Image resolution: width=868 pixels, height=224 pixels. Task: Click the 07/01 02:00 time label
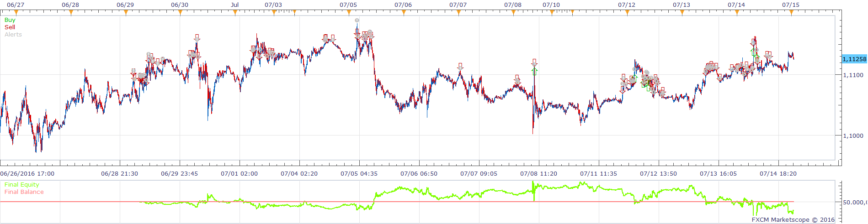pyautogui.click(x=240, y=174)
